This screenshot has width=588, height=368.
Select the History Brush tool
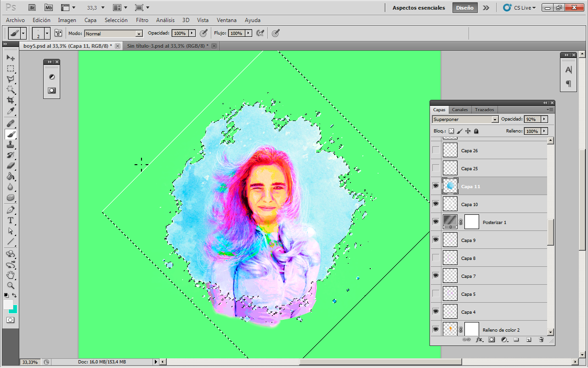[10, 155]
